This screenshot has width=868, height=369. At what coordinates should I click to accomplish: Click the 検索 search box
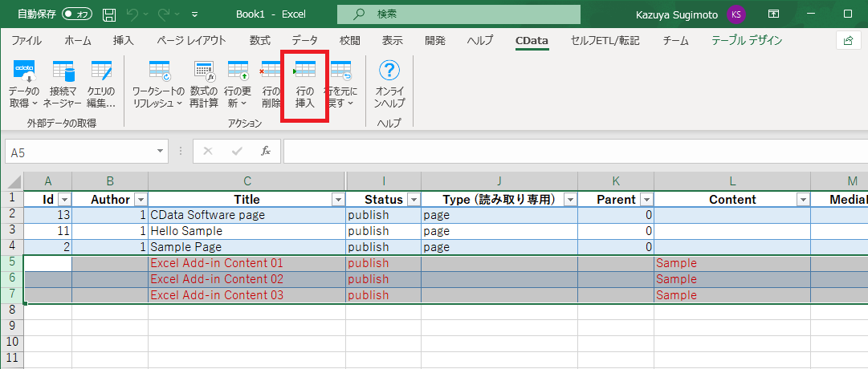coord(459,14)
